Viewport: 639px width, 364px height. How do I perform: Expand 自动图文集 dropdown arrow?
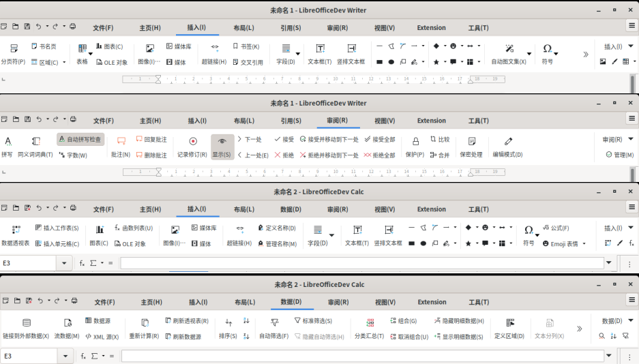pyautogui.click(x=529, y=54)
